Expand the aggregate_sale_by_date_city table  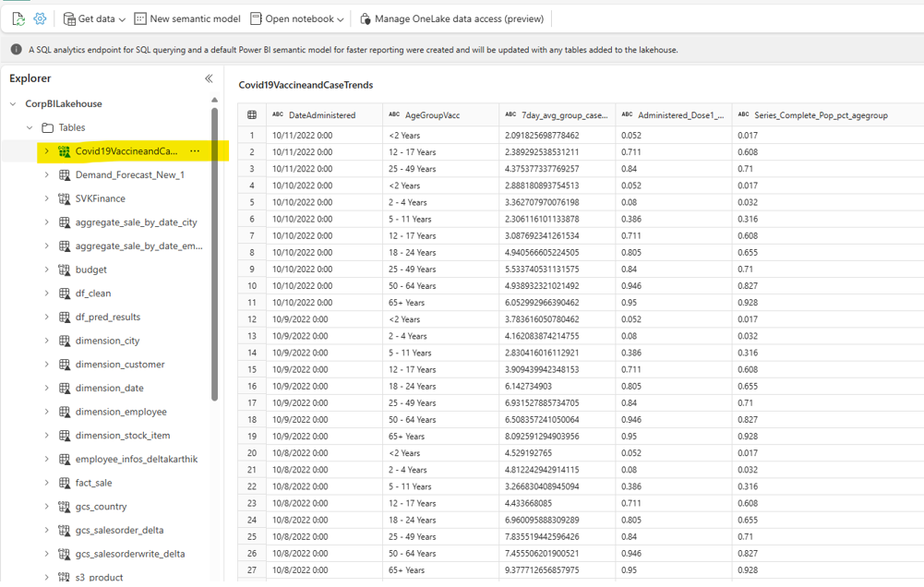point(46,222)
